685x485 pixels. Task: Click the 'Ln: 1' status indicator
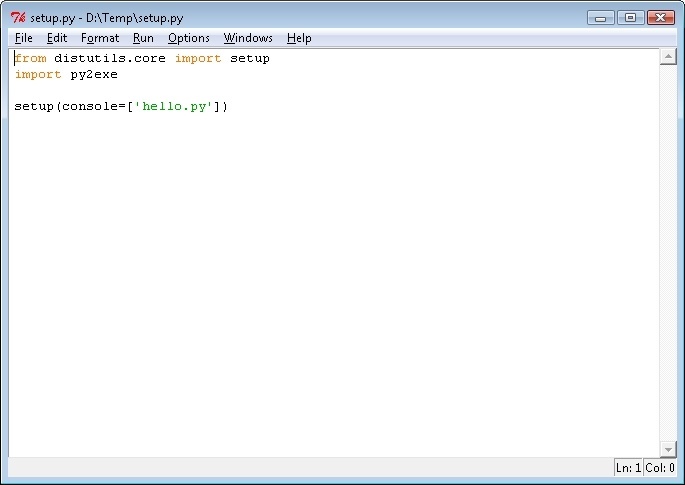pos(628,468)
